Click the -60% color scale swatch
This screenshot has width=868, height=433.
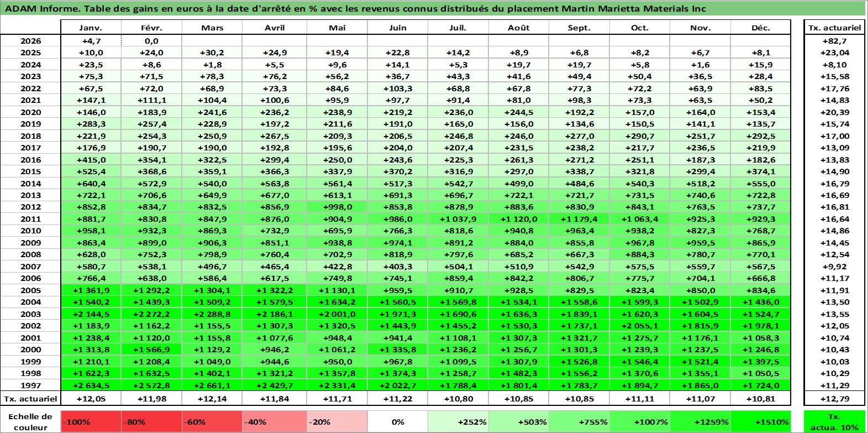click(x=212, y=421)
